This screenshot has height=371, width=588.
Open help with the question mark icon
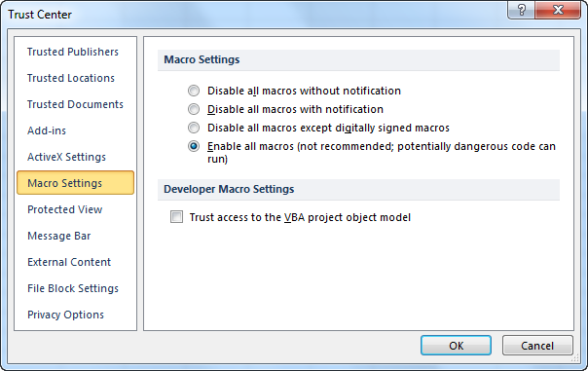(x=522, y=10)
